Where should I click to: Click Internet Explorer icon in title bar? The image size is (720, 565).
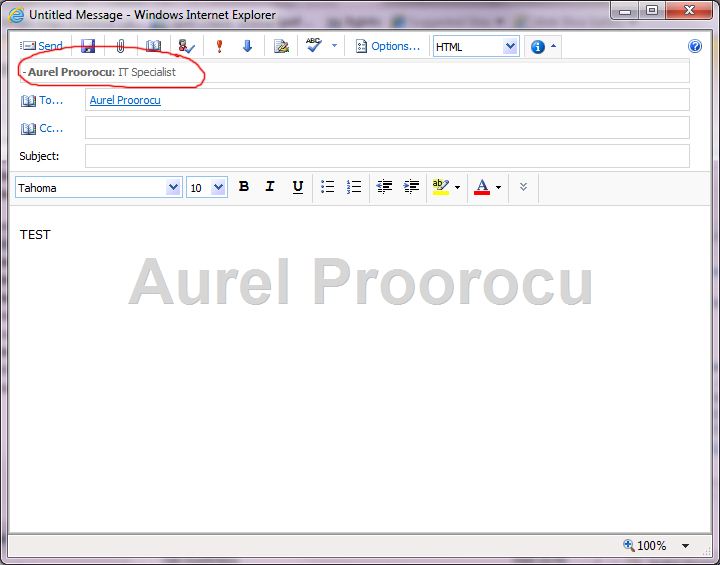pos(17,15)
